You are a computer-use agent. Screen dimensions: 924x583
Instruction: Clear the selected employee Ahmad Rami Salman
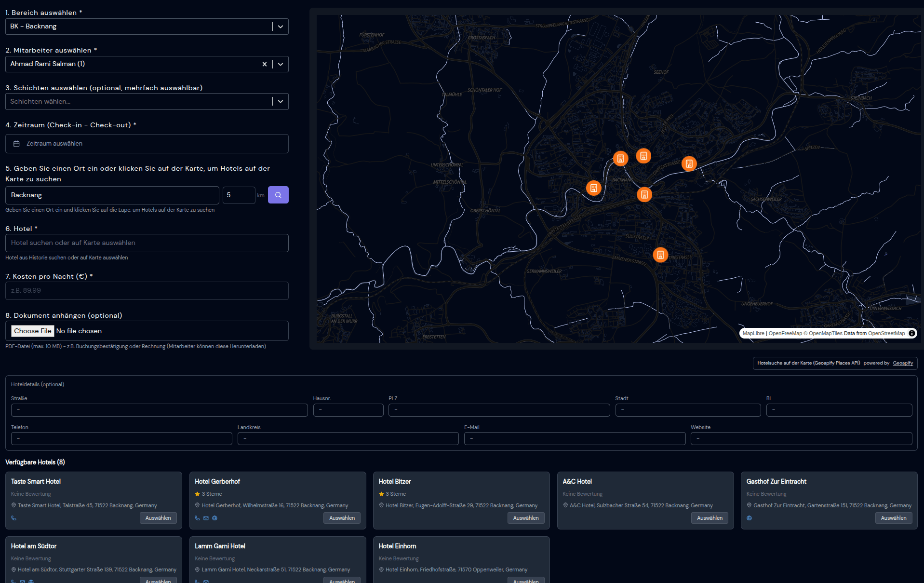pyautogui.click(x=264, y=64)
